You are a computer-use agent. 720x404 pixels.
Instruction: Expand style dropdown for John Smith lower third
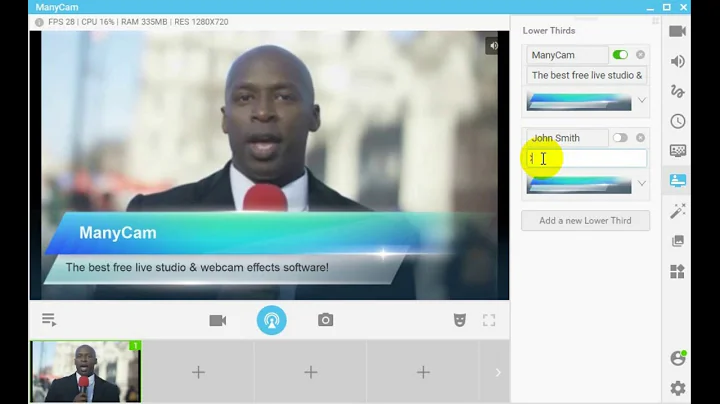[x=641, y=183]
